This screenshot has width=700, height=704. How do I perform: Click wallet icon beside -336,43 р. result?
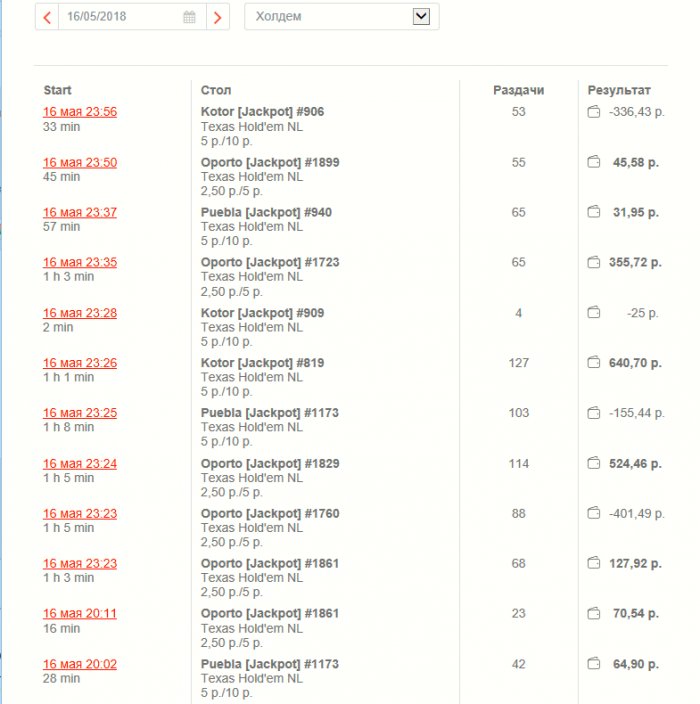coord(594,111)
